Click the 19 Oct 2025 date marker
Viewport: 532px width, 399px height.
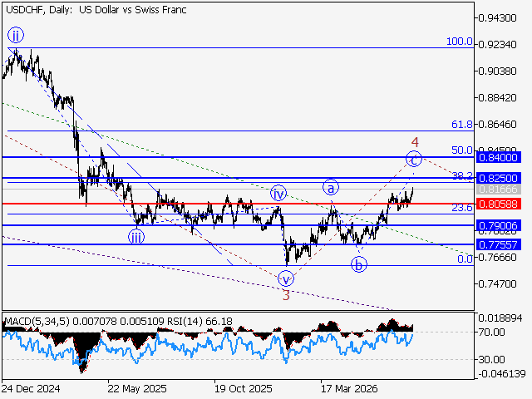[x=243, y=389]
